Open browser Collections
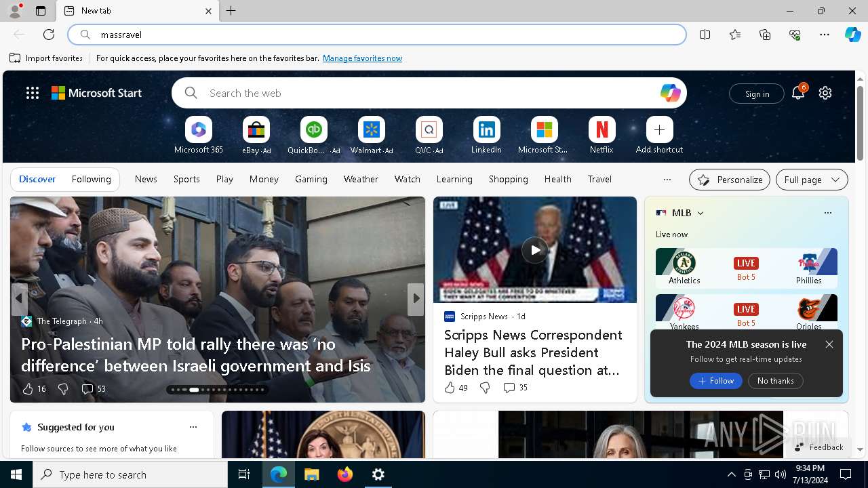Image resolution: width=868 pixels, height=488 pixels. 765,35
